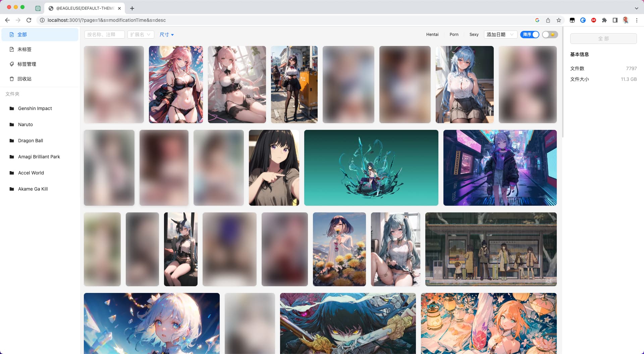Expand the 尺寸 size filter

click(166, 35)
